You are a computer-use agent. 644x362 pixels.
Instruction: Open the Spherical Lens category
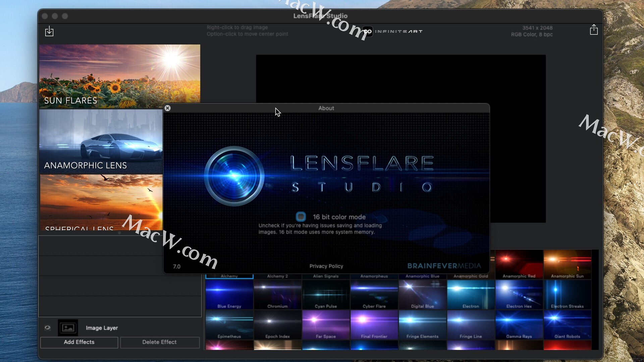click(x=101, y=202)
